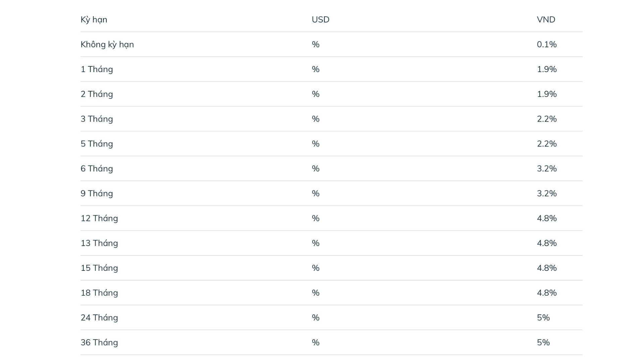This screenshot has width=644, height=362.
Task: Click the USD column header
Action: (x=320, y=19)
